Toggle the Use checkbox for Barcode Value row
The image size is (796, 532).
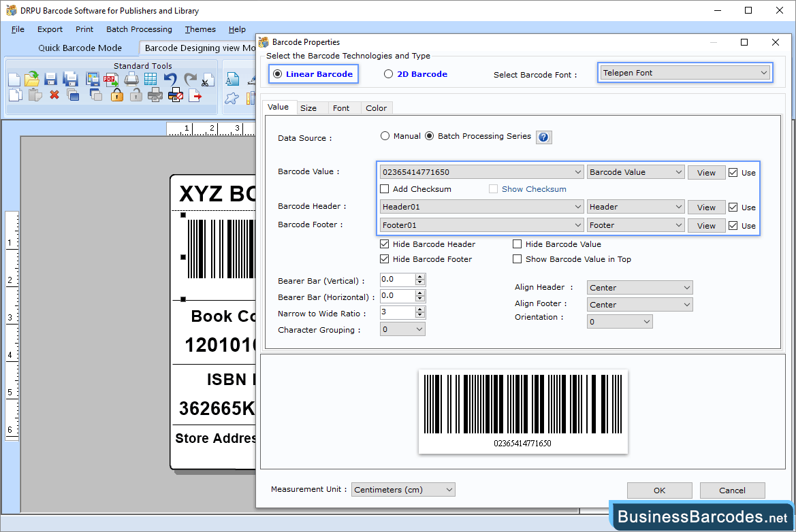tap(733, 172)
